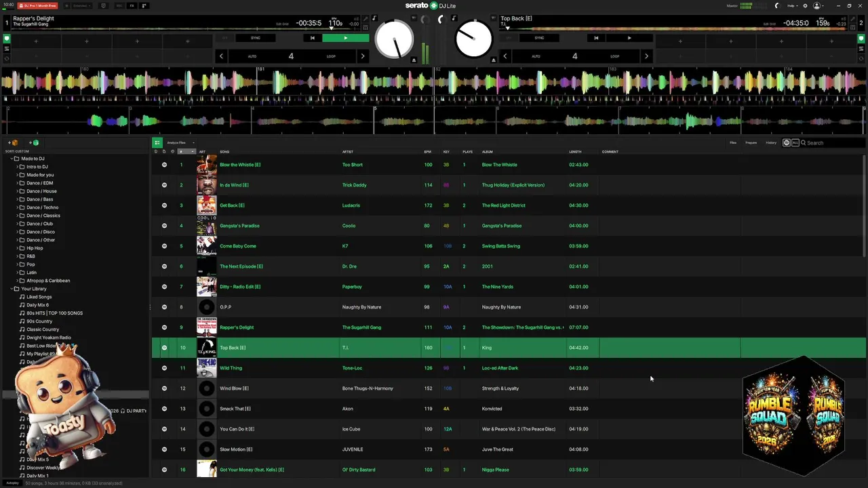The image size is (868, 488).
Task: Open the Deck 2 key note icon
Action: 454,18
